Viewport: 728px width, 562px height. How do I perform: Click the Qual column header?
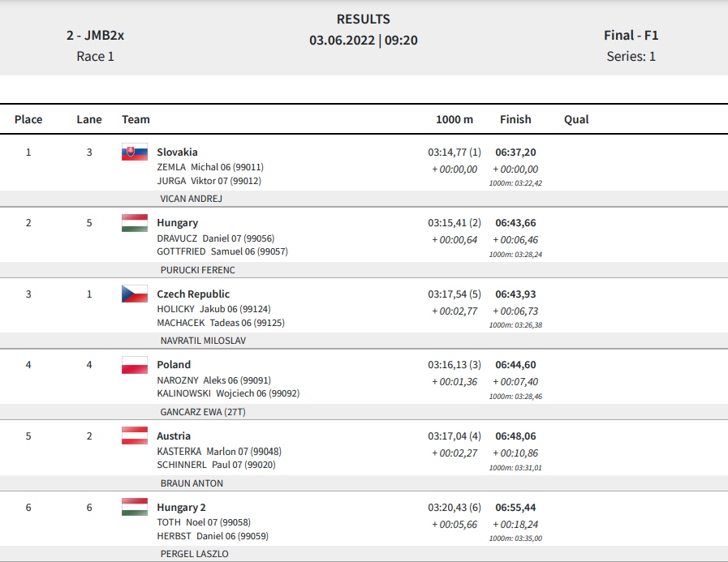(x=576, y=119)
